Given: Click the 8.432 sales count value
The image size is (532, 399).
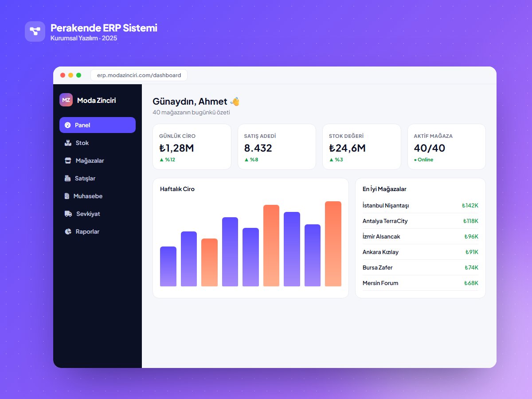Looking at the screenshot, I should (x=258, y=148).
